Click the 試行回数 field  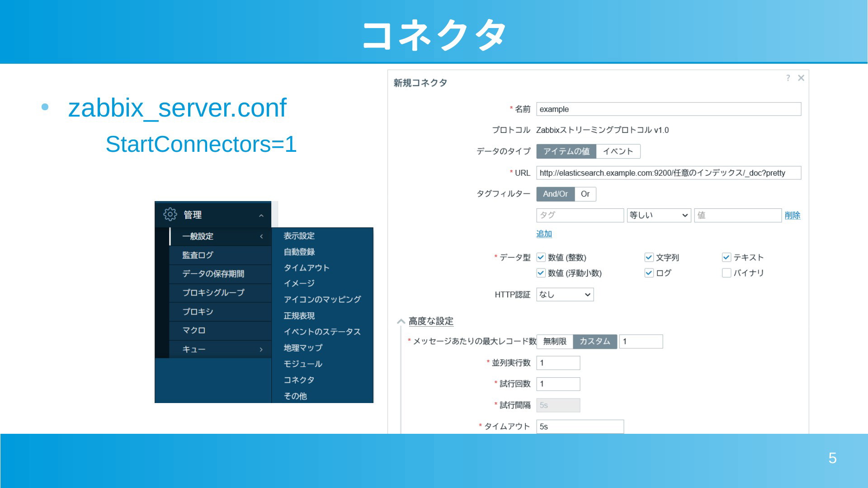[558, 384]
